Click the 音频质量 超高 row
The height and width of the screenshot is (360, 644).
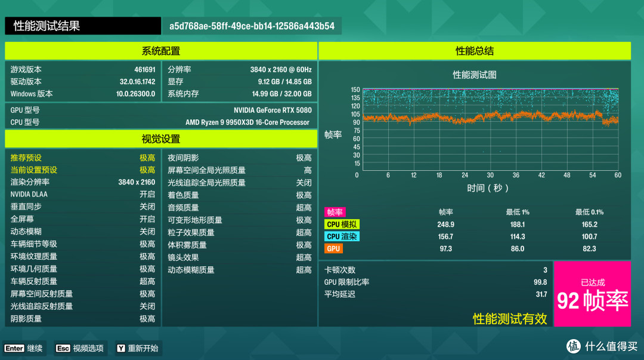(x=240, y=207)
